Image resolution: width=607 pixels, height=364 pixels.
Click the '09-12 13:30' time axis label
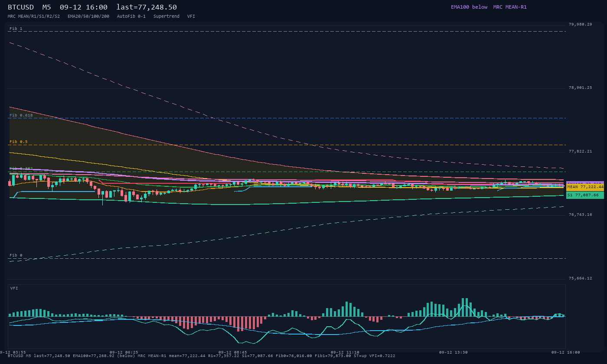[x=454, y=352]
